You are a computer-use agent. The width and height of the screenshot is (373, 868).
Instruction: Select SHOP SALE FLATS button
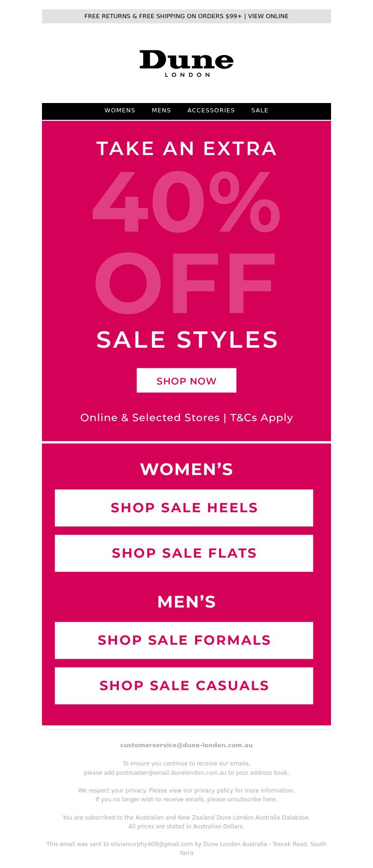pyautogui.click(x=184, y=553)
